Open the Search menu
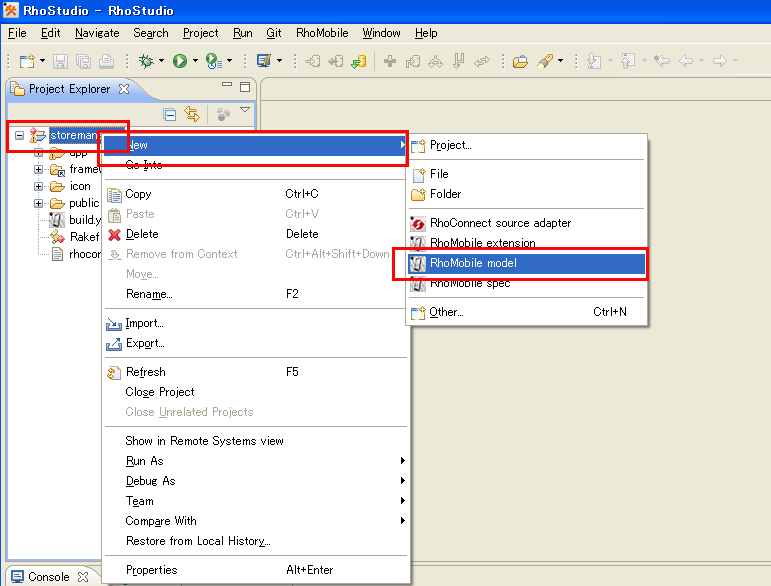Screen dimensions: 771x586 [x=150, y=33]
